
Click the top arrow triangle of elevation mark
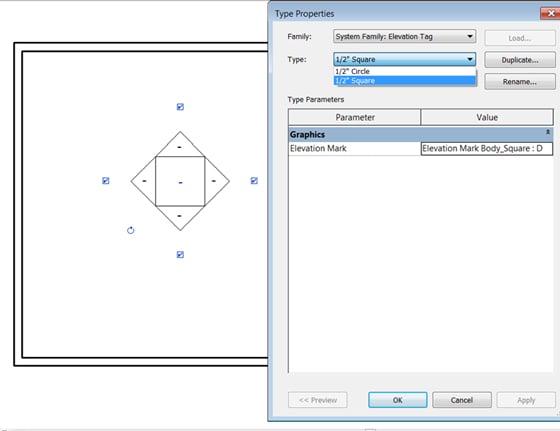[x=180, y=146]
